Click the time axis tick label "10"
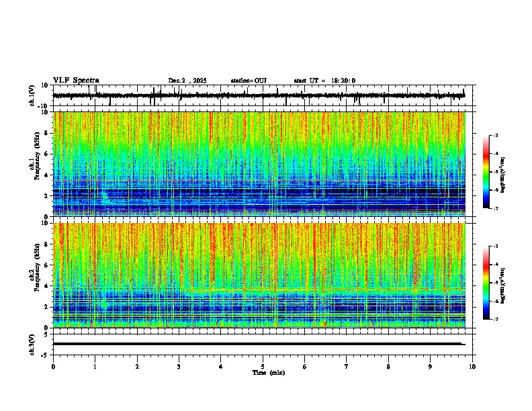The width and height of the screenshot is (532, 411). [x=472, y=367]
